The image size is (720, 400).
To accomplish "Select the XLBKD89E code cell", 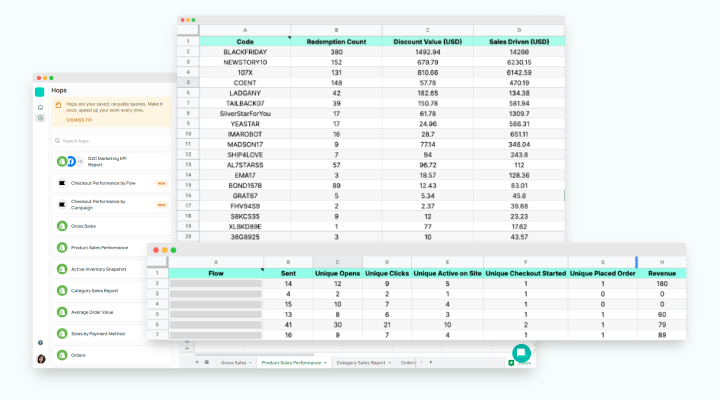I will 245,226.
